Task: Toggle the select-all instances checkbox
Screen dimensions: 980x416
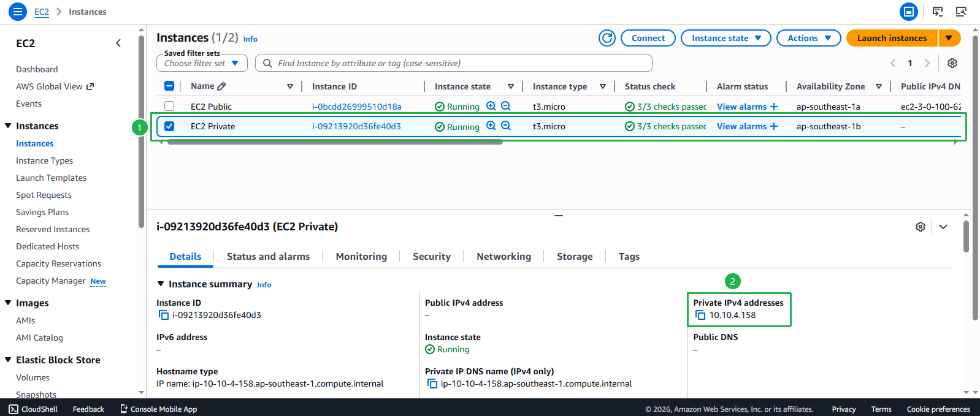Action: click(x=169, y=86)
